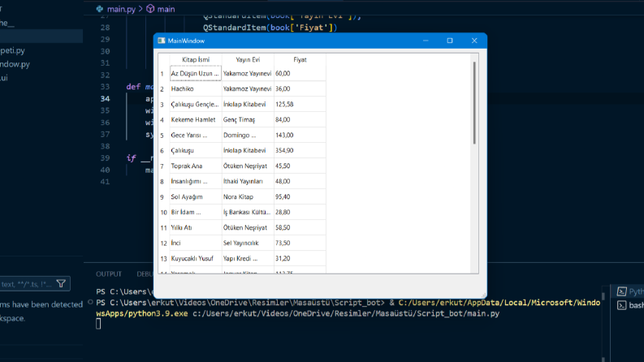Open the OUTPUT panel tab
This screenshot has height=362, width=644.
[109, 274]
